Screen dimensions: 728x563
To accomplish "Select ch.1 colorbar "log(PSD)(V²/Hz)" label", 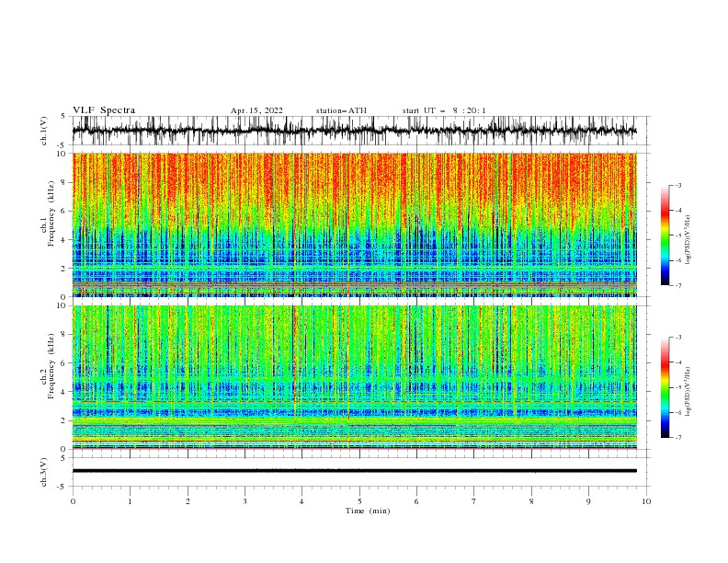I will 688,240.
